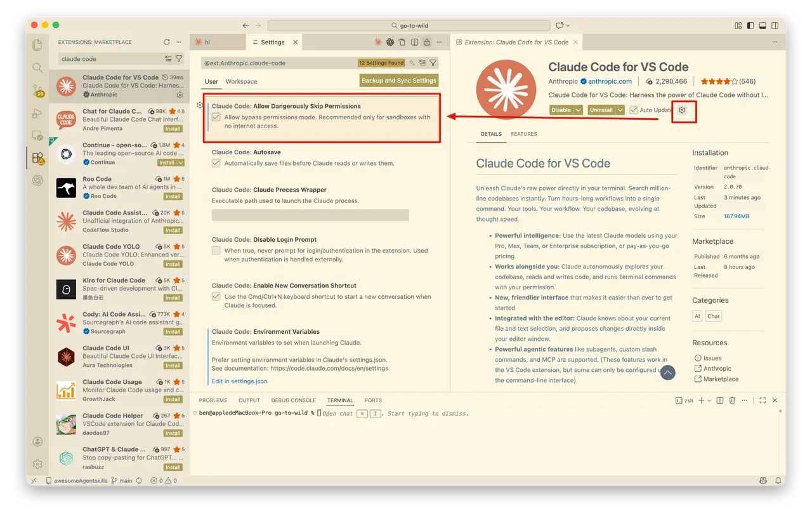Toggle bottom panel layout icon

(x=763, y=25)
